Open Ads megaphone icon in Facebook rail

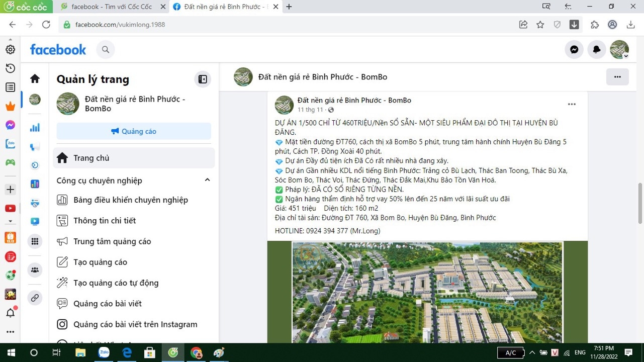point(35,147)
